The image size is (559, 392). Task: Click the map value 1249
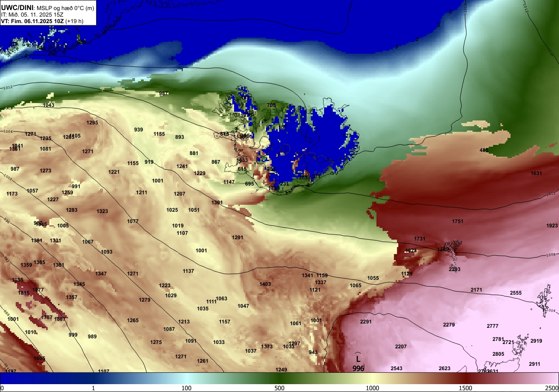(281, 370)
